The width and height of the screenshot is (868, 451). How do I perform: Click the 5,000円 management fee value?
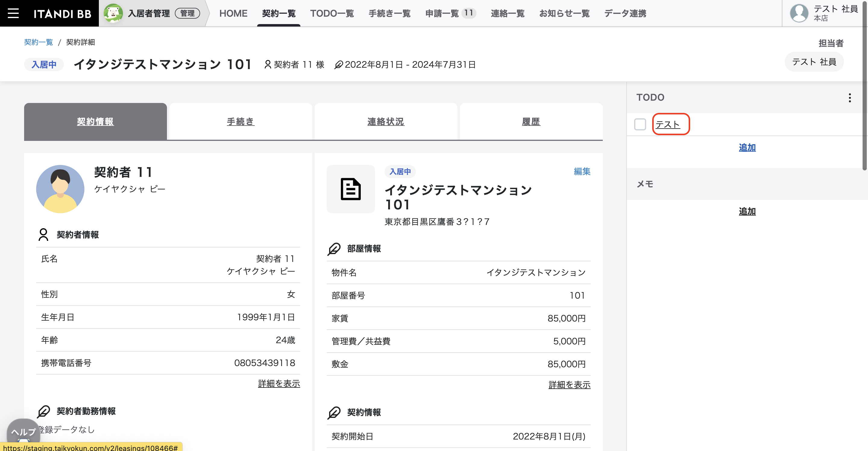569,341
